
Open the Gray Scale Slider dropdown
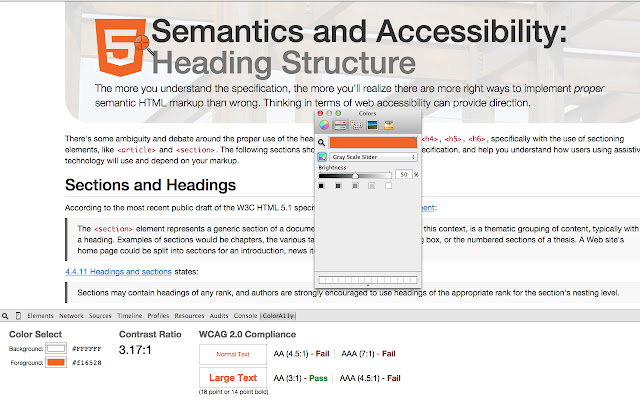click(x=373, y=157)
